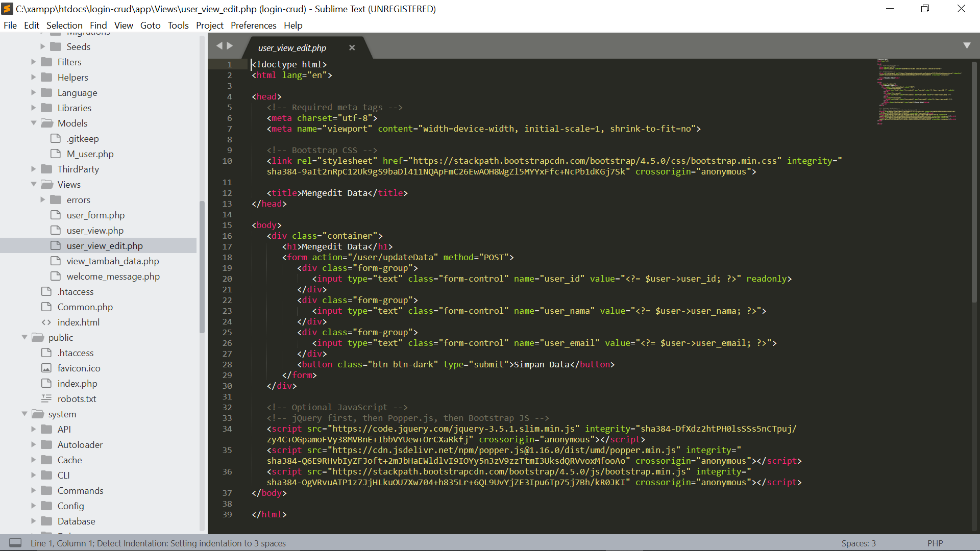This screenshot has height=551, width=980.
Task: Click the Commands folder icon
Action: click(46, 490)
